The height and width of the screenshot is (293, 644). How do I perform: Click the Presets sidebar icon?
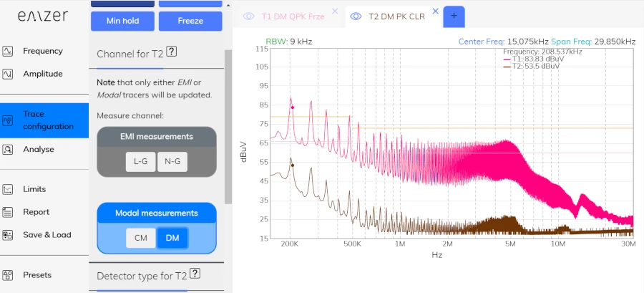(x=9, y=275)
